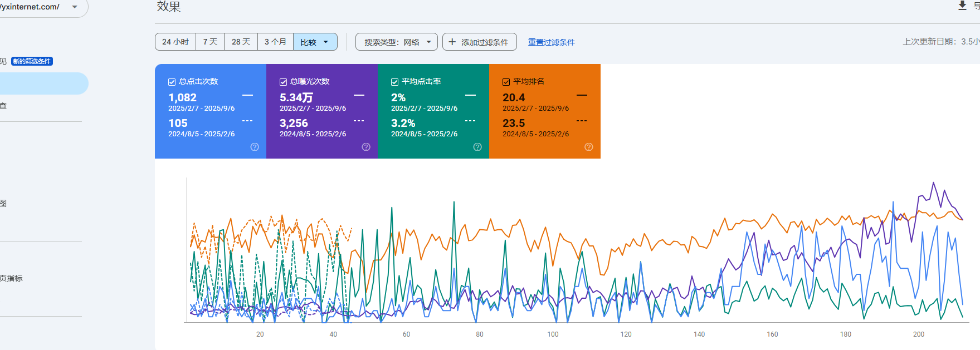The height and width of the screenshot is (350, 980).
Task: Click the 重置过滤条件 link
Action: point(551,42)
